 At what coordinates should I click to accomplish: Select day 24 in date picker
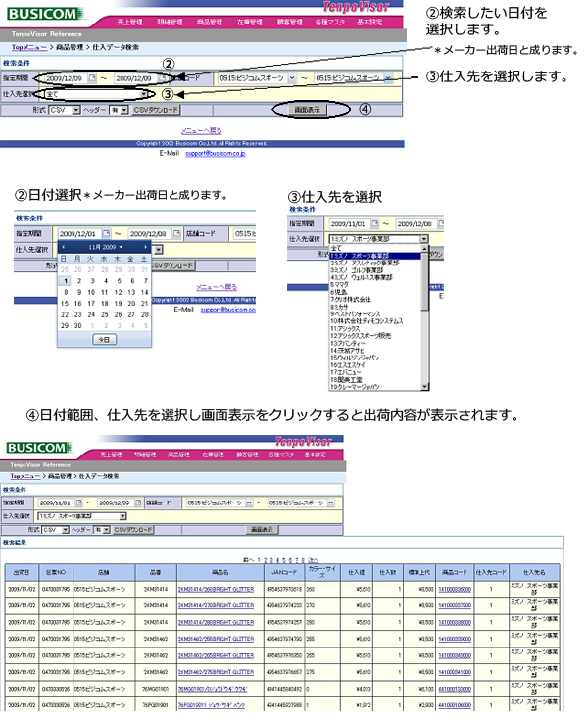click(x=91, y=314)
